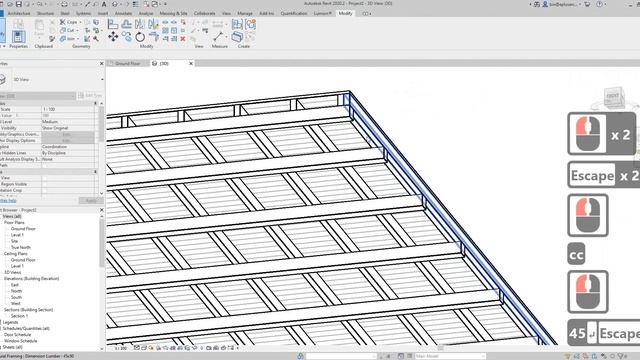Select the East elevation in the Project Browser
The width and height of the screenshot is (640, 360).
click(x=15, y=285)
